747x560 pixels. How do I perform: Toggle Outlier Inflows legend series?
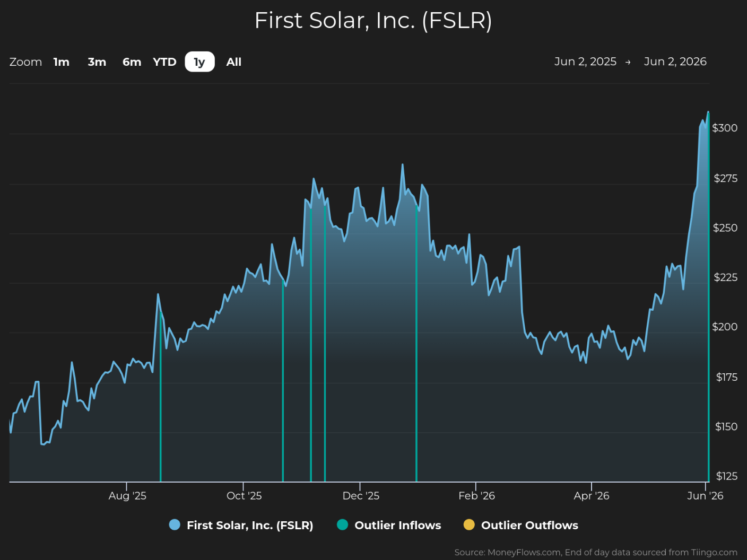click(x=389, y=525)
